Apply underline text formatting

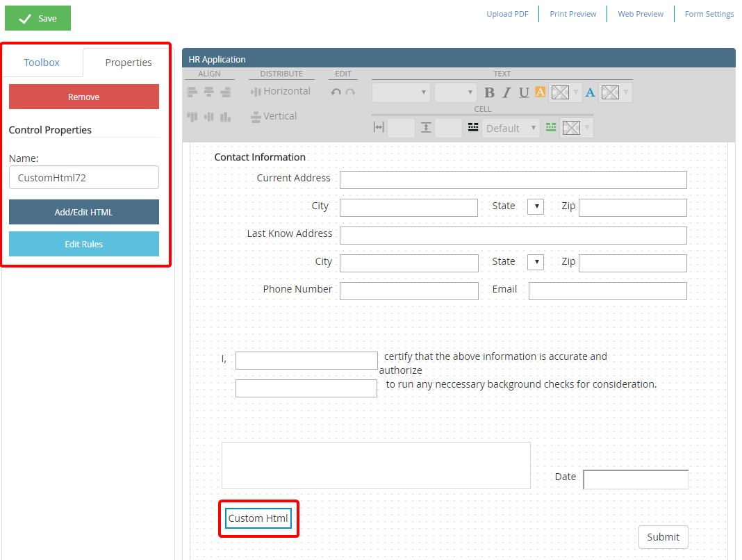point(524,92)
